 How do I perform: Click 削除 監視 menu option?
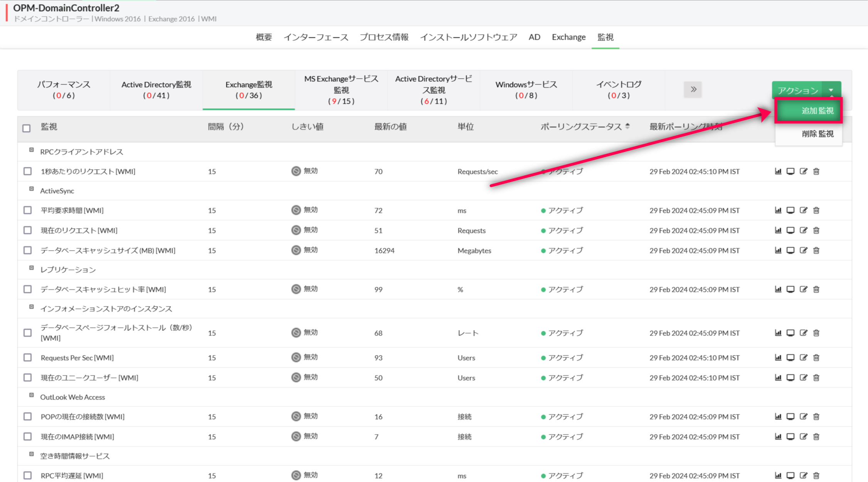pyautogui.click(x=817, y=134)
